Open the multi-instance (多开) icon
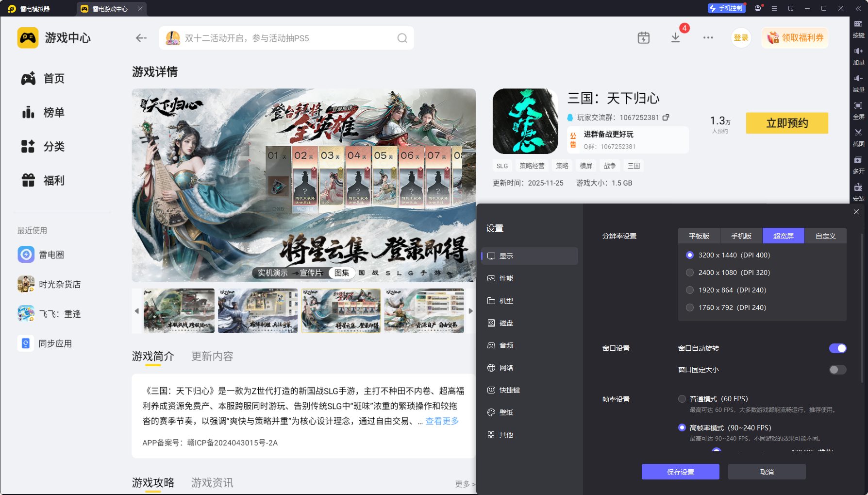The width and height of the screenshot is (868, 495). tap(858, 160)
